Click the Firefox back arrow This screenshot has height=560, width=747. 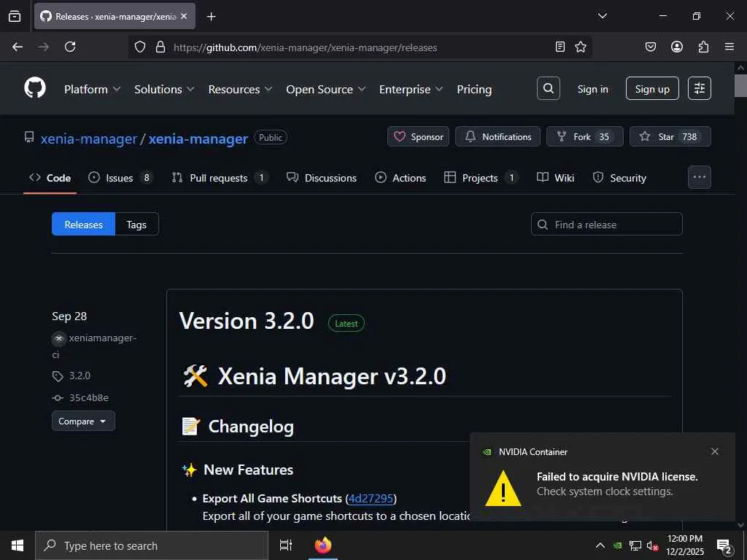coord(18,47)
